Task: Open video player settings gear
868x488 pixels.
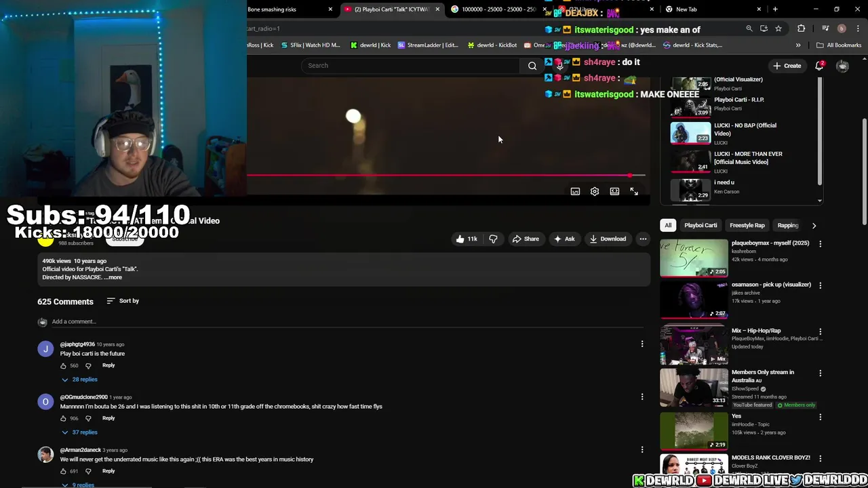Action: click(x=595, y=192)
